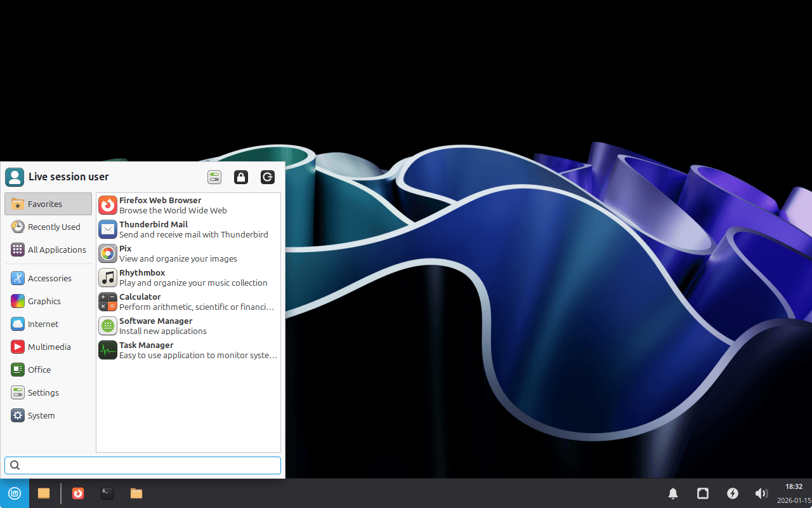Launch terminal from the taskbar

[x=107, y=493]
